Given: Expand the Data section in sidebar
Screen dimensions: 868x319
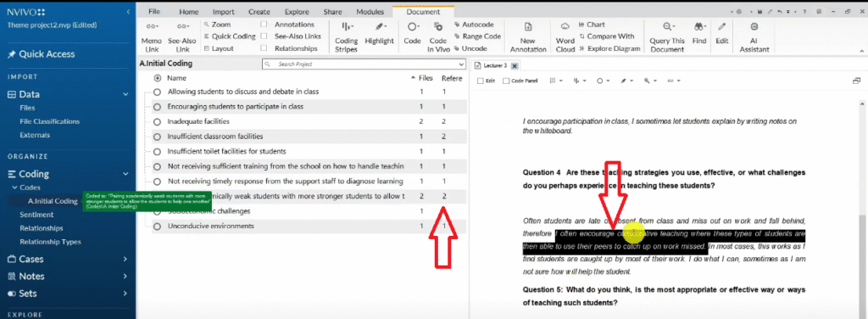Looking at the screenshot, I should [x=125, y=95].
